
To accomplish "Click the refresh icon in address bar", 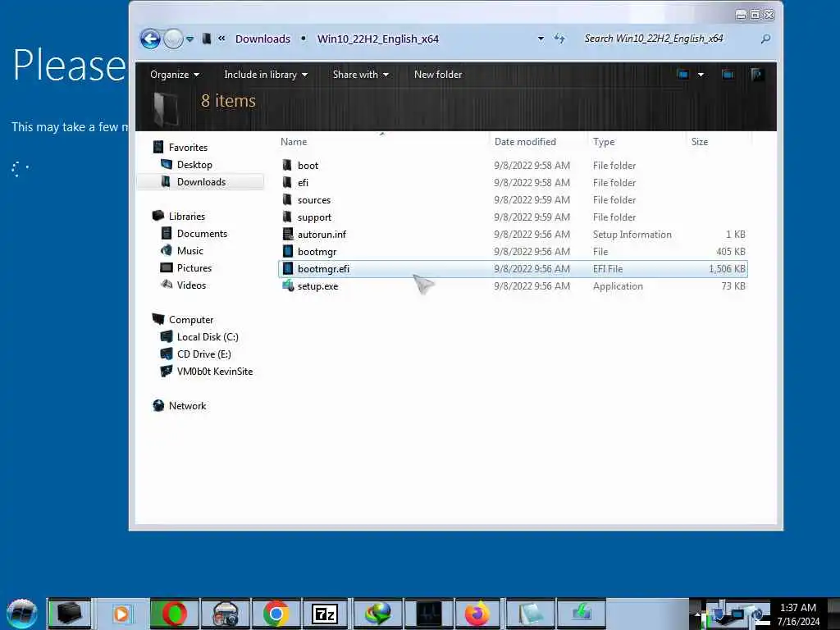I will pos(559,39).
